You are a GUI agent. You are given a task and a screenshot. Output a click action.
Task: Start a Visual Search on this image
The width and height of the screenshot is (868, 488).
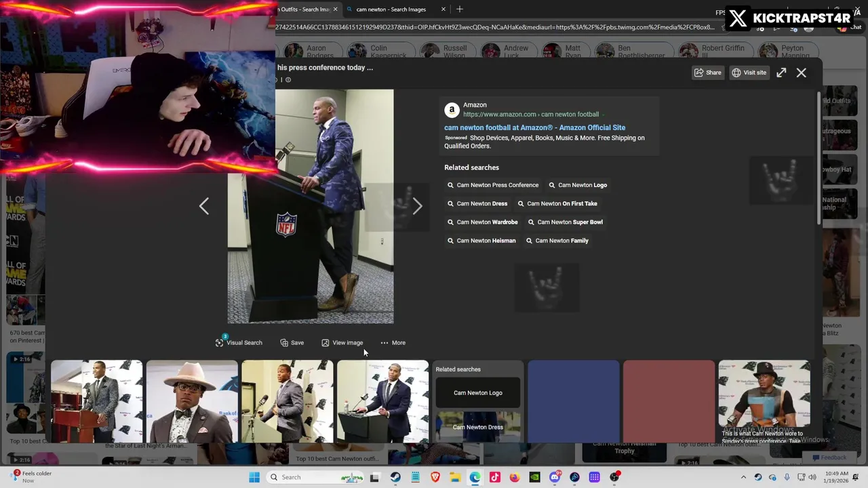click(x=239, y=343)
